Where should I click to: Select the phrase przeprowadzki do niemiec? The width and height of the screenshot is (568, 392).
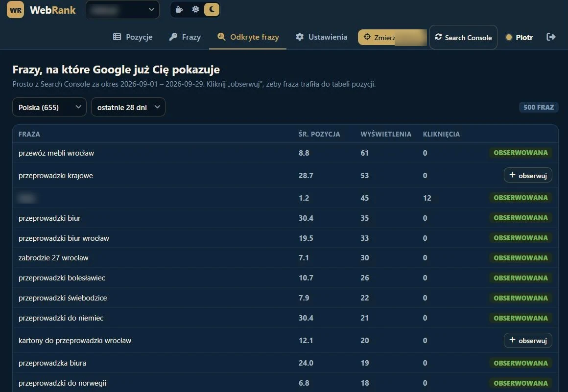tap(61, 318)
